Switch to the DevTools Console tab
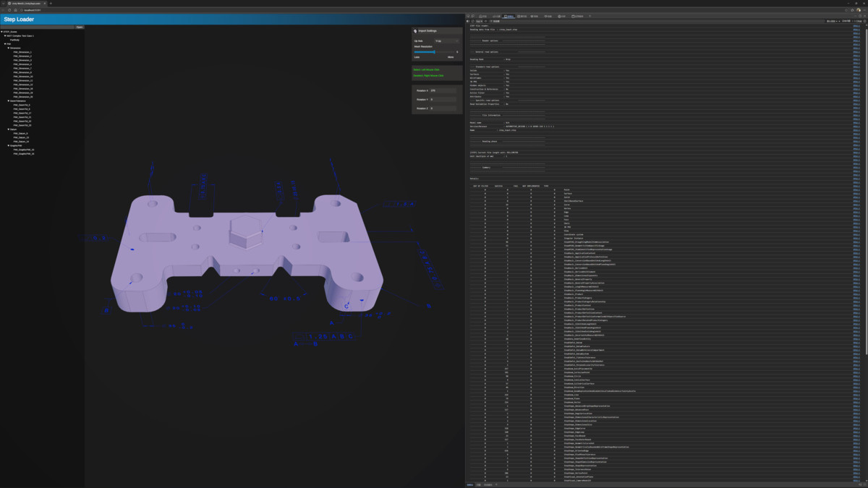The height and width of the screenshot is (488, 868). click(x=509, y=16)
